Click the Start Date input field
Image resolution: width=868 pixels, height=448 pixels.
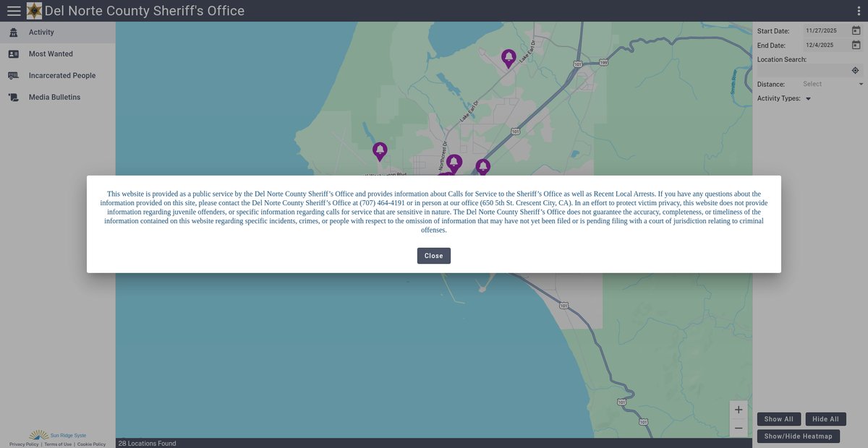[x=825, y=31]
